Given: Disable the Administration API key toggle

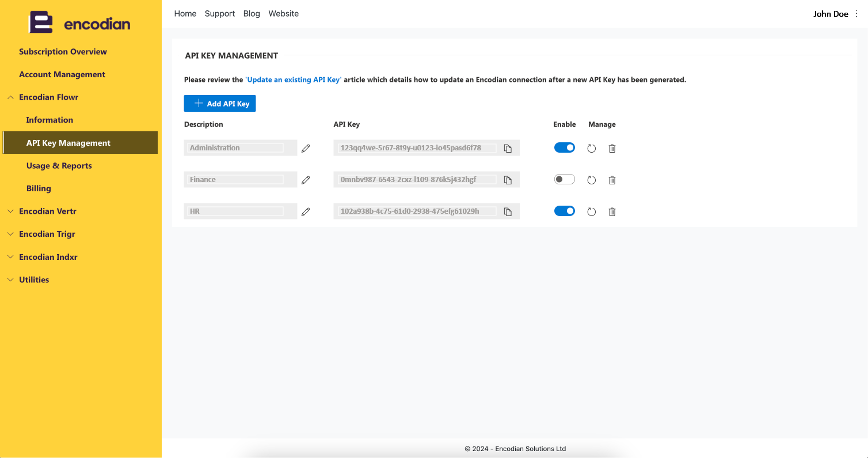Looking at the screenshot, I should coord(565,147).
